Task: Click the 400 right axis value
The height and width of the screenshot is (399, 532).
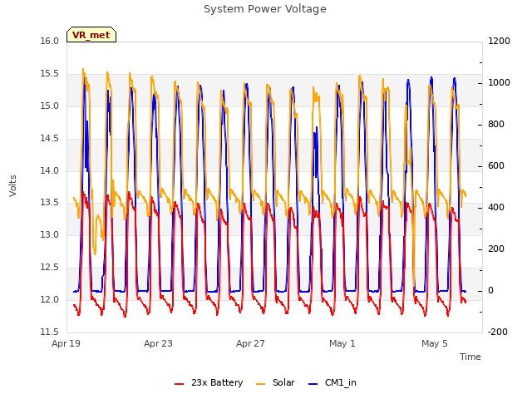Action: tap(496, 207)
